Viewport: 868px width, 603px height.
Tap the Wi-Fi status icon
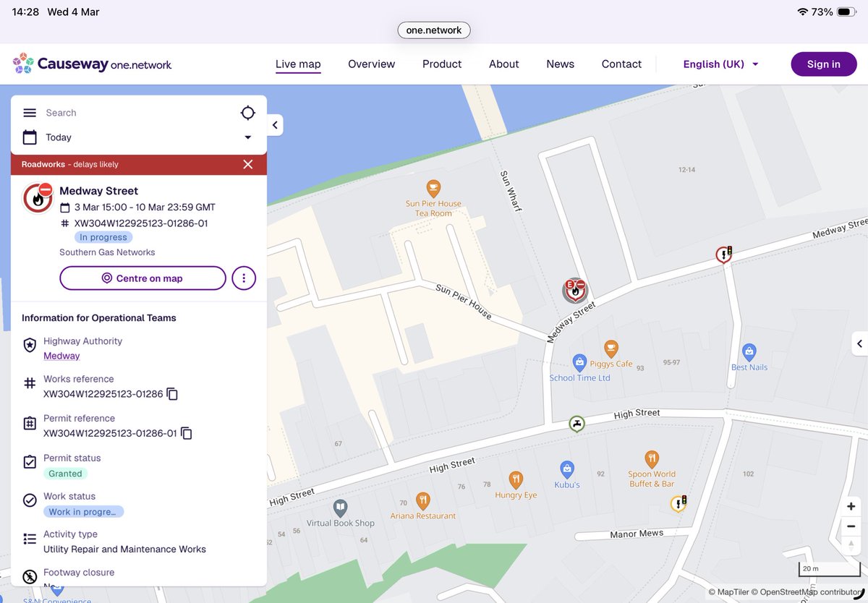[x=802, y=12]
